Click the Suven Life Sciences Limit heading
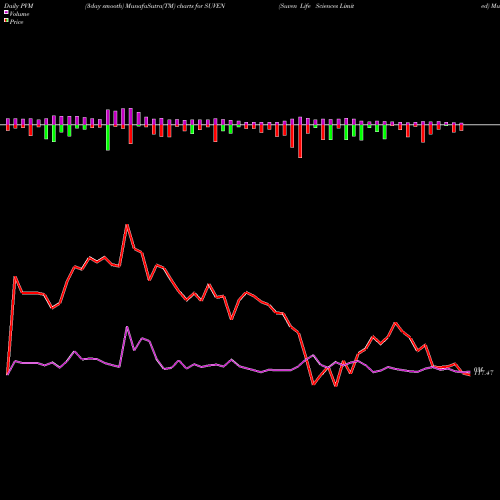Viewport: 500px width, 500px height. click(x=316, y=6)
